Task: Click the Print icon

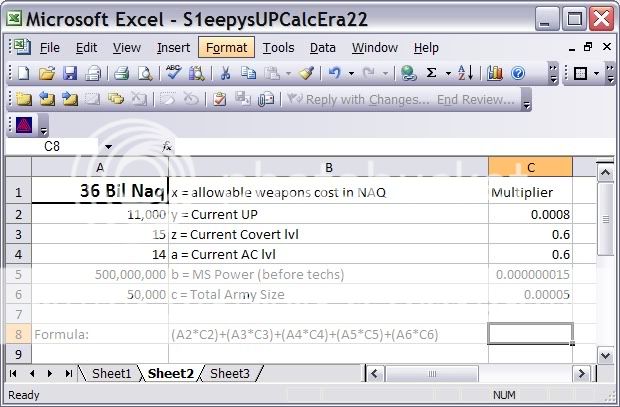Action: pyautogui.click(x=121, y=73)
